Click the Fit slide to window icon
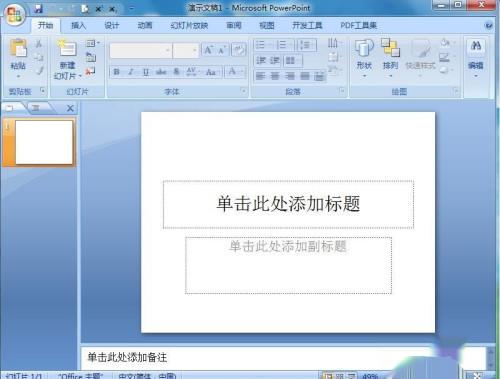 click(x=477, y=376)
